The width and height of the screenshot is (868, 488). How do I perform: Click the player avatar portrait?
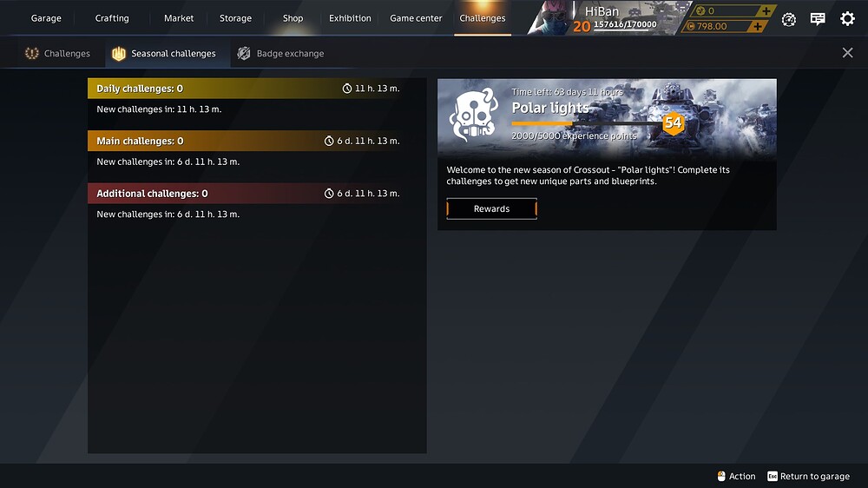click(x=551, y=17)
